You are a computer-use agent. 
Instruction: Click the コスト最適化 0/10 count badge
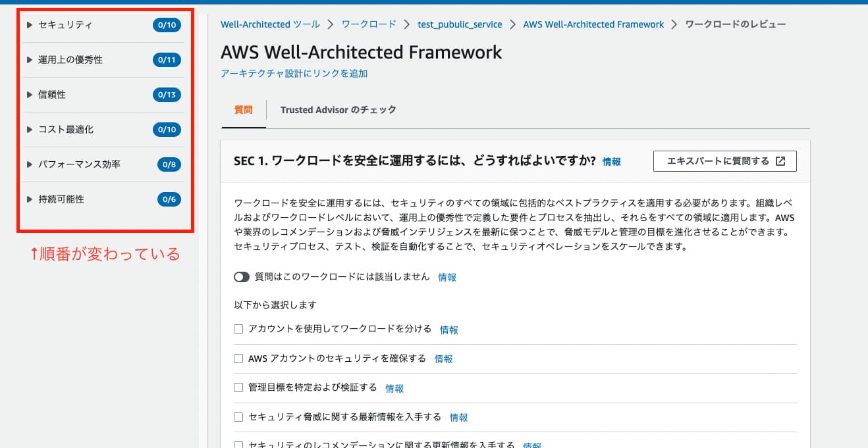166,130
